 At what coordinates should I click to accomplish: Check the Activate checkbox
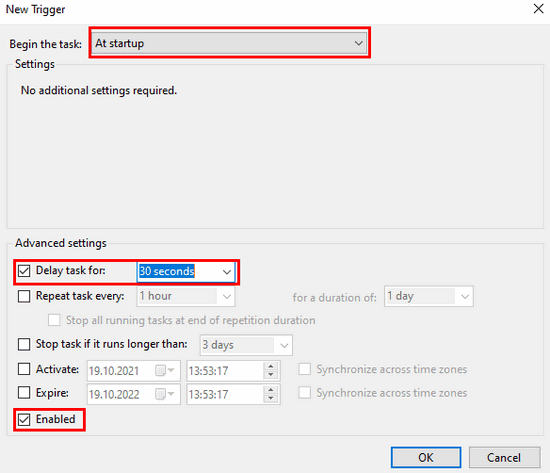pyautogui.click(x=24, y=369)
